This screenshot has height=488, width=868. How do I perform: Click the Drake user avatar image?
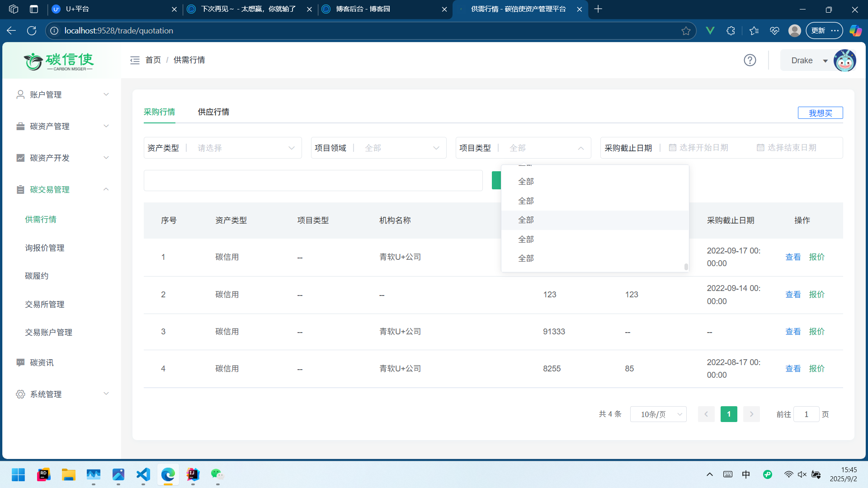pos(844,61)
